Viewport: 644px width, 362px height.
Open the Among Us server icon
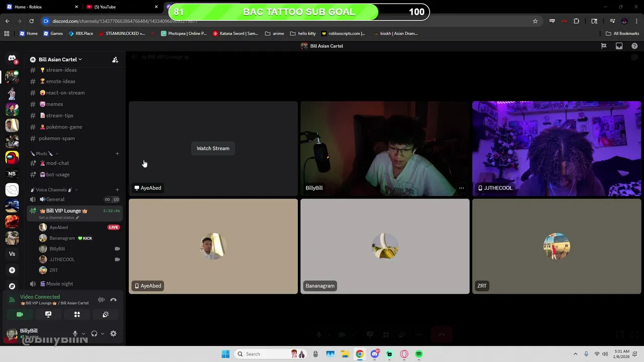[12, 157]
